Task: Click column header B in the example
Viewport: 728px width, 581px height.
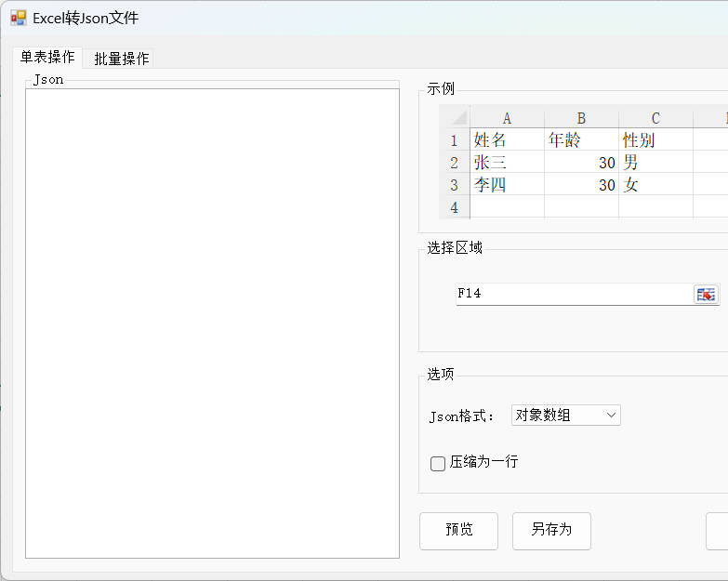Action: (581, 118)
